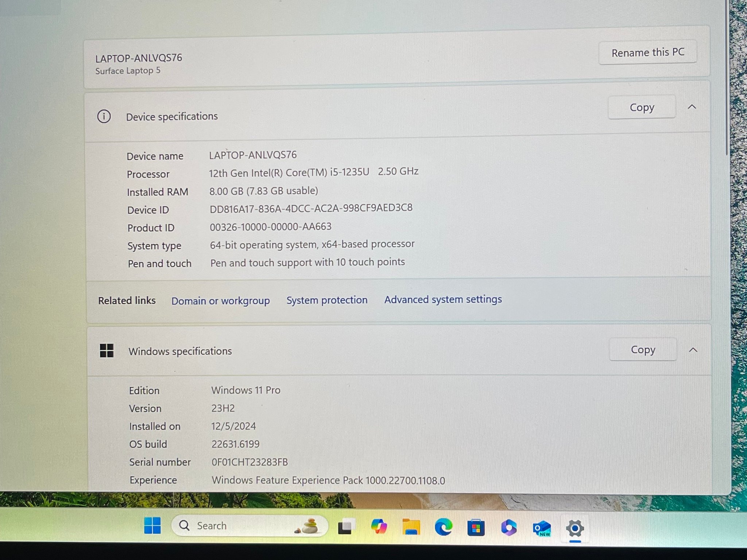The image size is (747, 560).
Task: Click the Windows logo beside Windows specifications
Action: (107, 351)
